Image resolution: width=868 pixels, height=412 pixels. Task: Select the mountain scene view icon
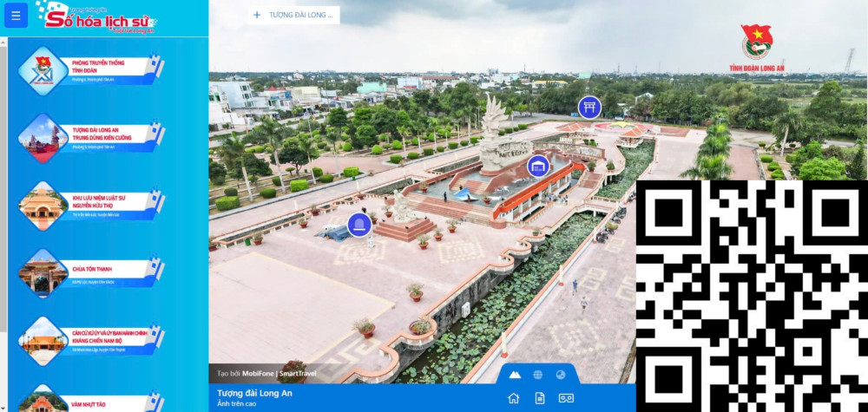tap(515, 375)
